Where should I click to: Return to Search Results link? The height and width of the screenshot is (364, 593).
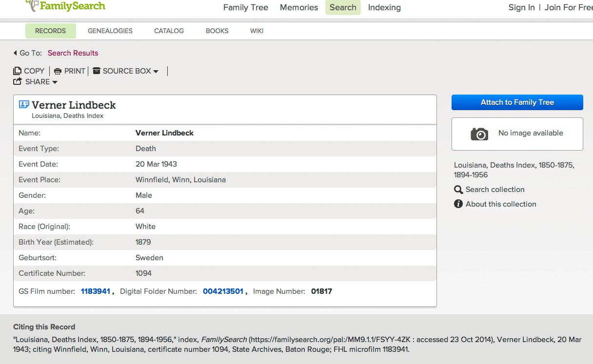pos(73,53)
